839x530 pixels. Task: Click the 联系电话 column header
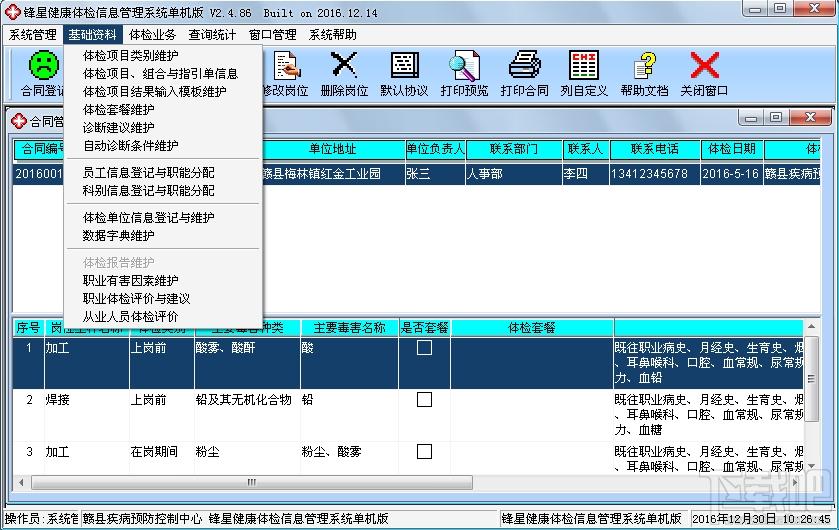655,149
